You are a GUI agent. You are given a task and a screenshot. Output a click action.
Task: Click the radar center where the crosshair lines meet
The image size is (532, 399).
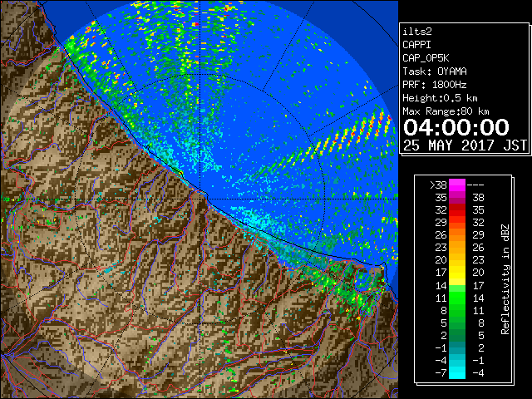200,199
